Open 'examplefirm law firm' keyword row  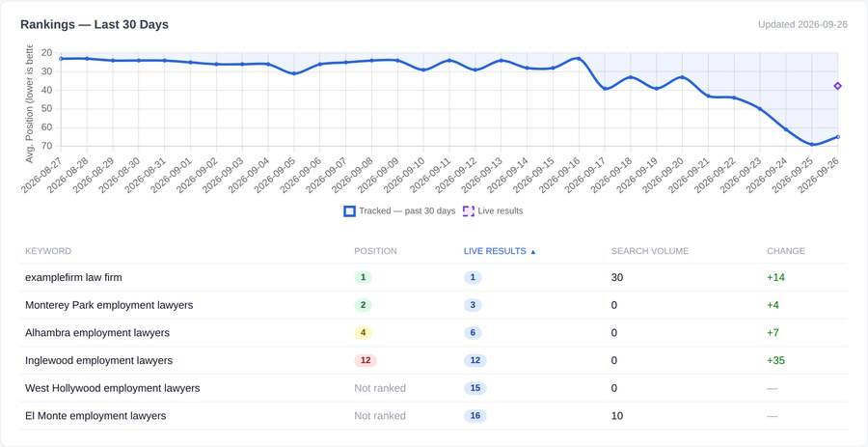(x=433, y=277)
